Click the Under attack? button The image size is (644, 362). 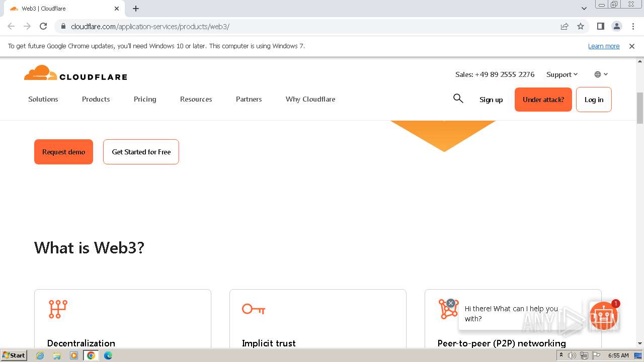point(543,100)
